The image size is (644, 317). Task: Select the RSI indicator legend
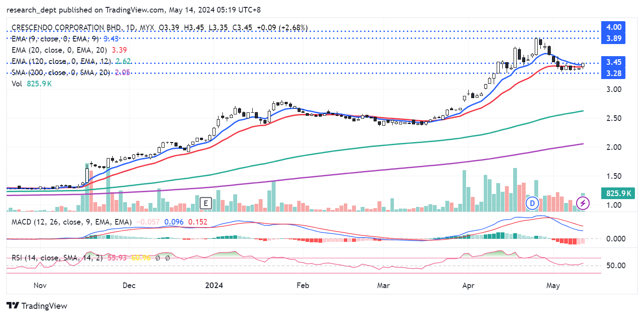tap(57, 258)
